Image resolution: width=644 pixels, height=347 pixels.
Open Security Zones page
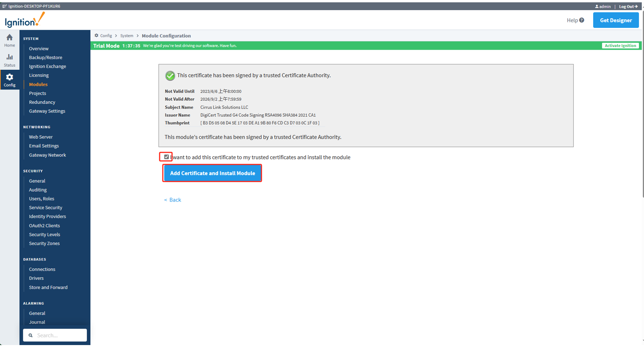[44, 243]
